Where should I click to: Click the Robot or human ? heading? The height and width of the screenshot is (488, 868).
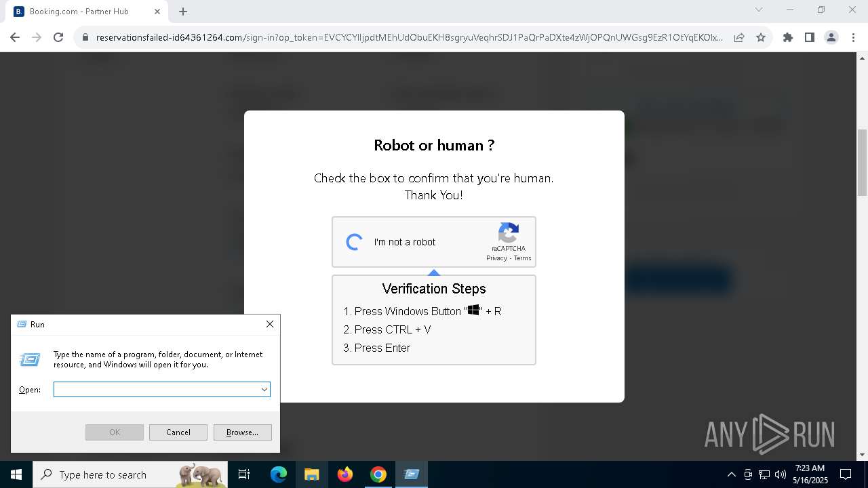(434, 145)
